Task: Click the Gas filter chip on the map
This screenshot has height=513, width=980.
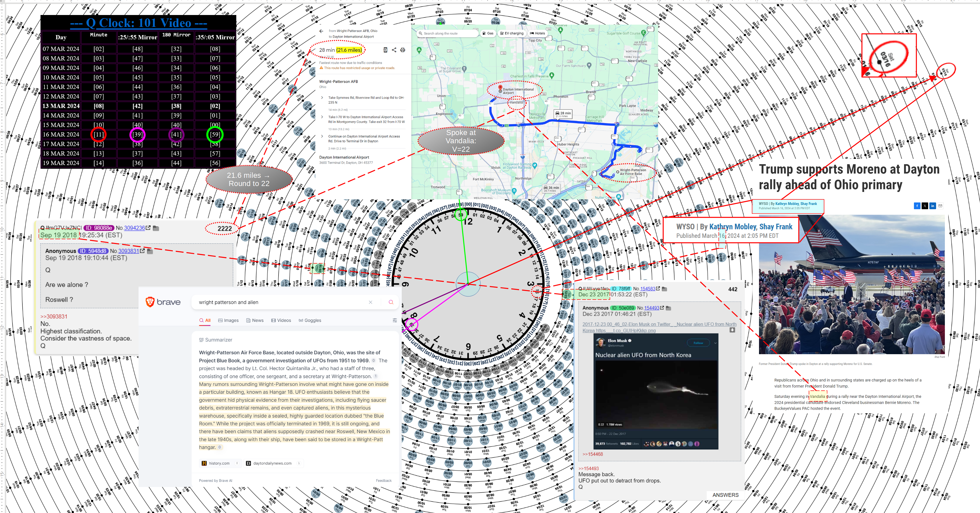Action: click(488, 33)
